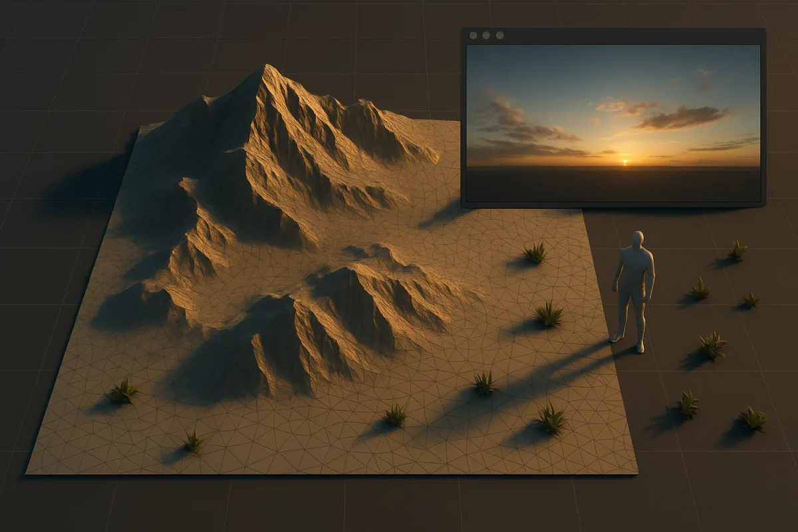Click the middle dot in the sky window's title bar
Screen dimensions: 798x532
coord(487,35)
